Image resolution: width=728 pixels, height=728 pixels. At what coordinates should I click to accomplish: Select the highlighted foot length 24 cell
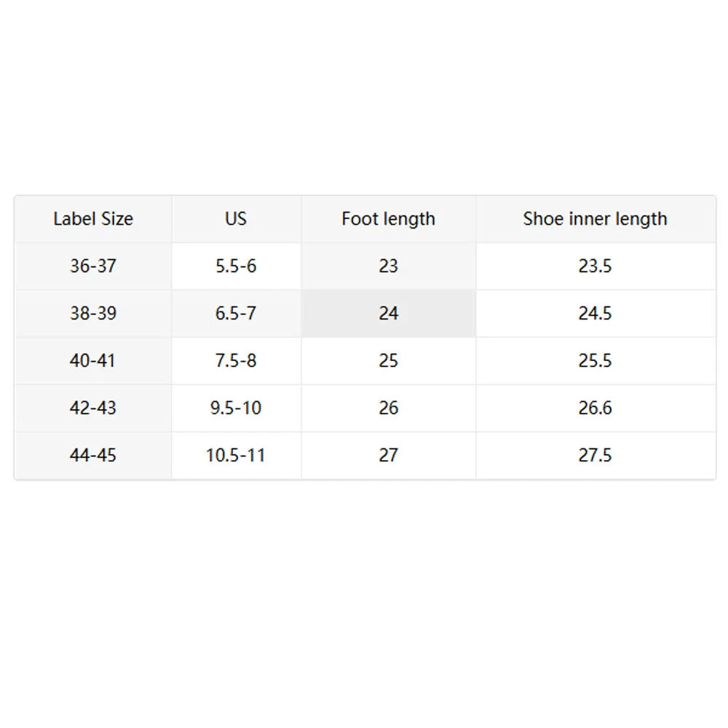coord(389,313)
